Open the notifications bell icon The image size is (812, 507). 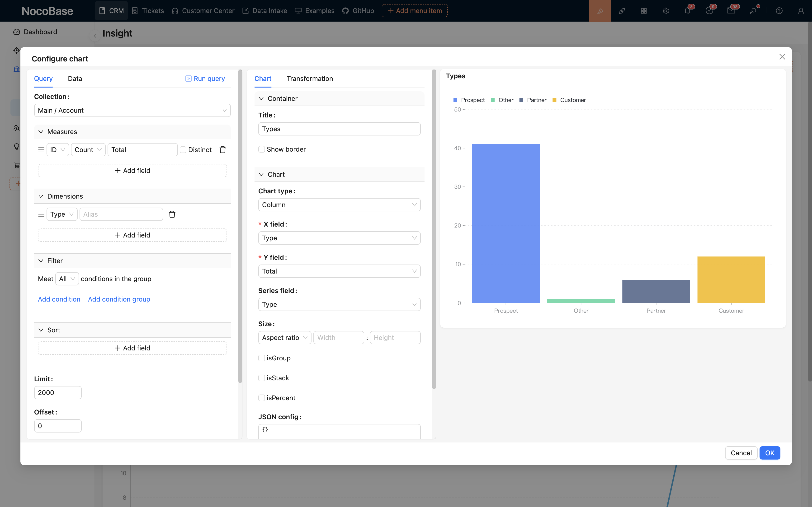687,11
